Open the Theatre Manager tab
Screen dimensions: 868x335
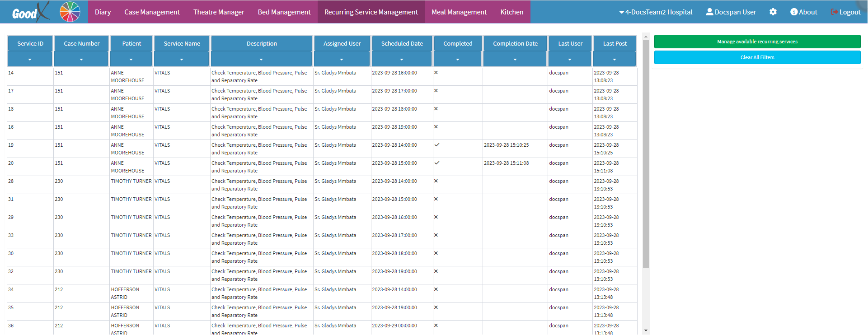[219, 12]
